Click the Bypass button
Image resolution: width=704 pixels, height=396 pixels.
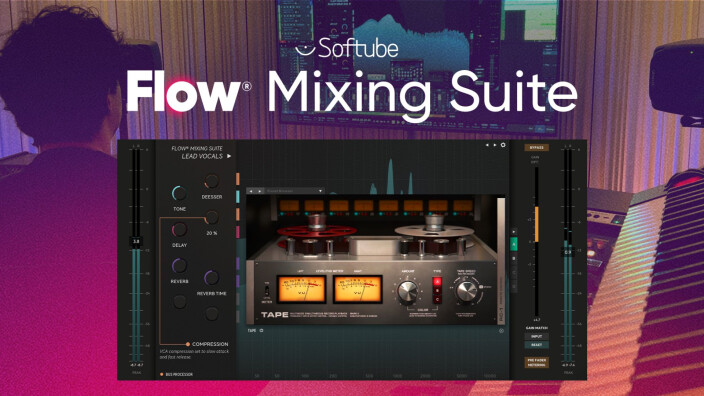click(537, 147)
